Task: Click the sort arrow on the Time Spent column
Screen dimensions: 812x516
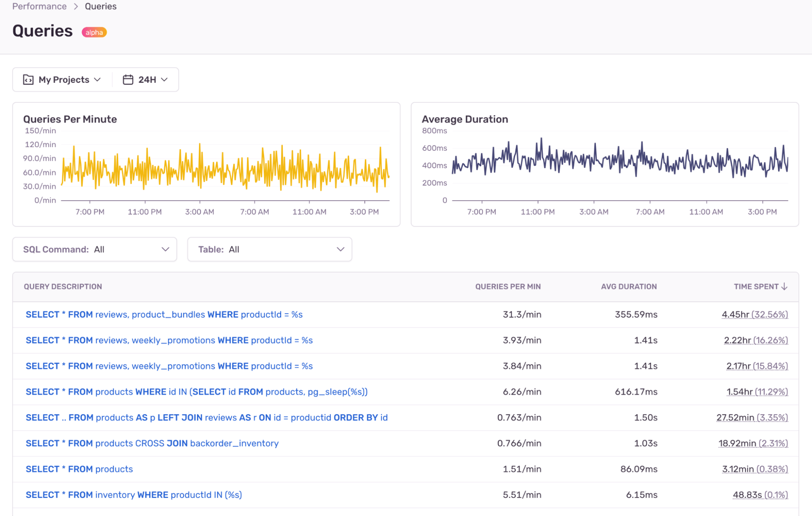Action: [x=784, y=286]
